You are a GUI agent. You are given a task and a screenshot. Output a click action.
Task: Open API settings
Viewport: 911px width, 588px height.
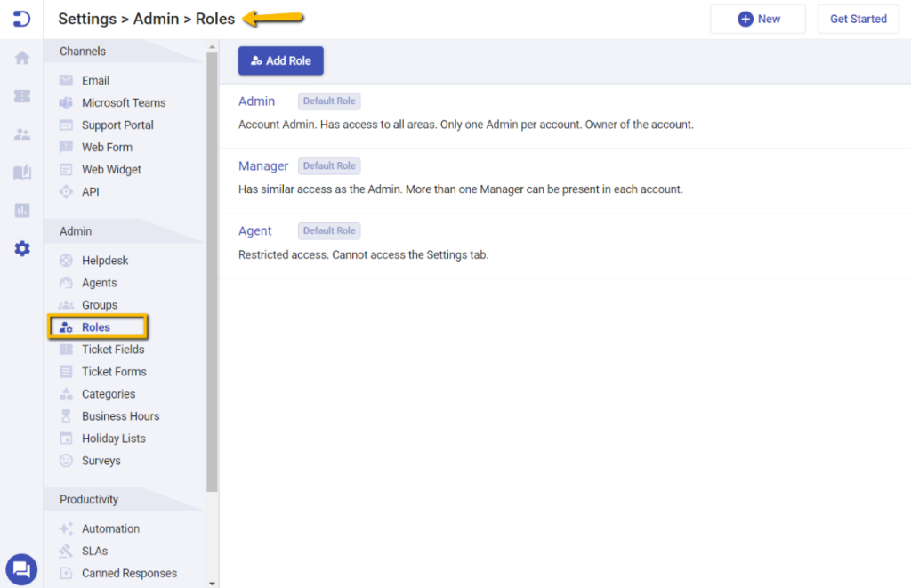(90, 192)
